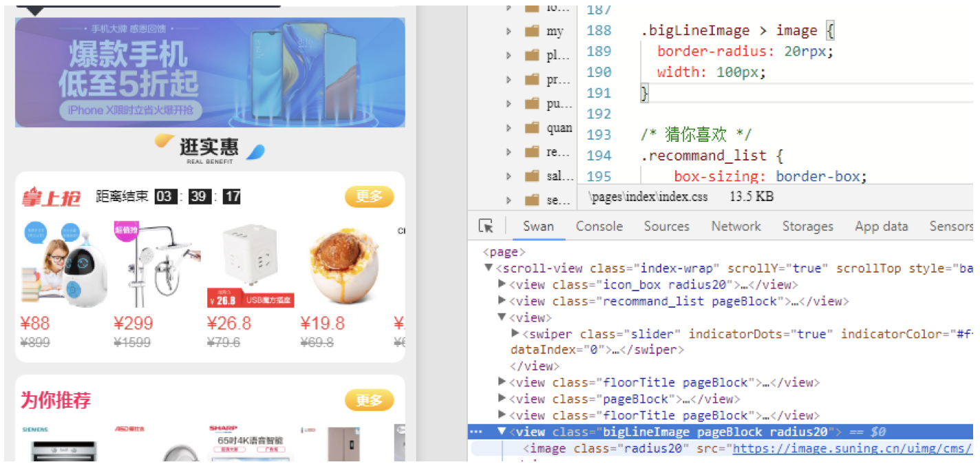Screen dimensions: 980x471
Task: Select the element inspector cursor icon
Action: pos(486,226)
